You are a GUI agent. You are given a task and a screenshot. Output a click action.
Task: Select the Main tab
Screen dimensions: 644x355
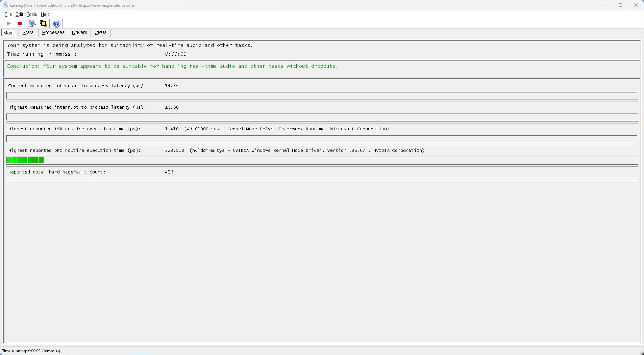click(8, 33)
